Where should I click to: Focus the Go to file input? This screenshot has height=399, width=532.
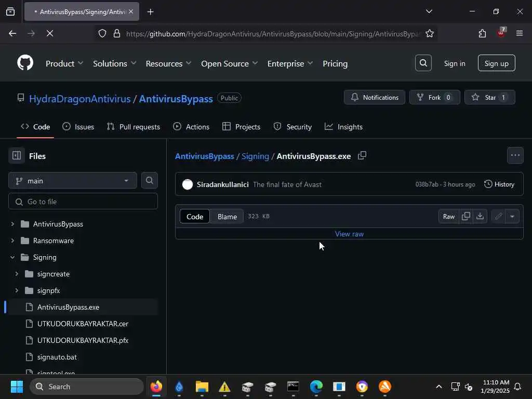pyautogui.click(x=83, y=202)
